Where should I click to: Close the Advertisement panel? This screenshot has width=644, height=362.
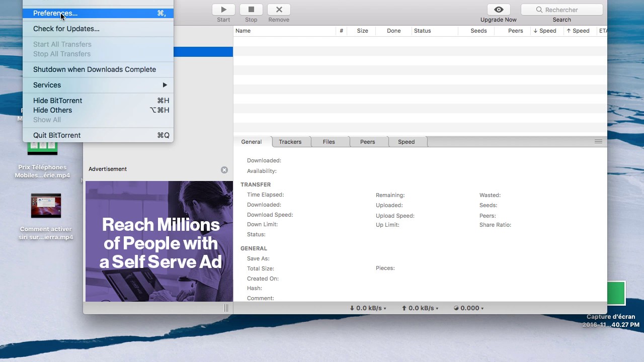coord(224,170)
